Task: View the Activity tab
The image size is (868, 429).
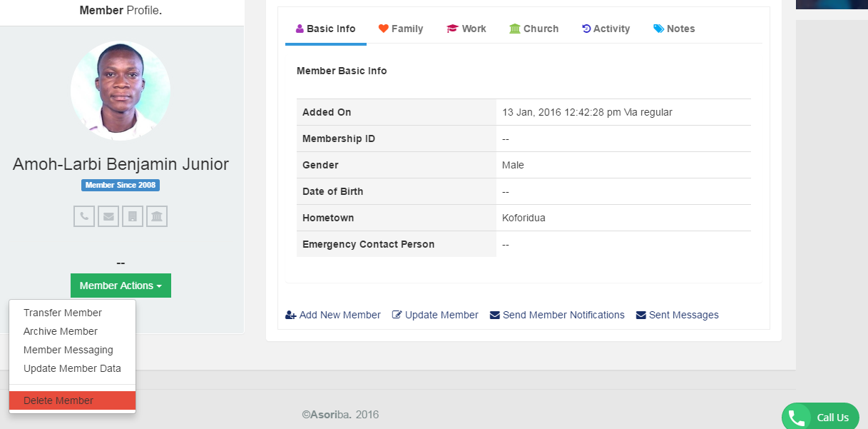Action: click(606, 29)
